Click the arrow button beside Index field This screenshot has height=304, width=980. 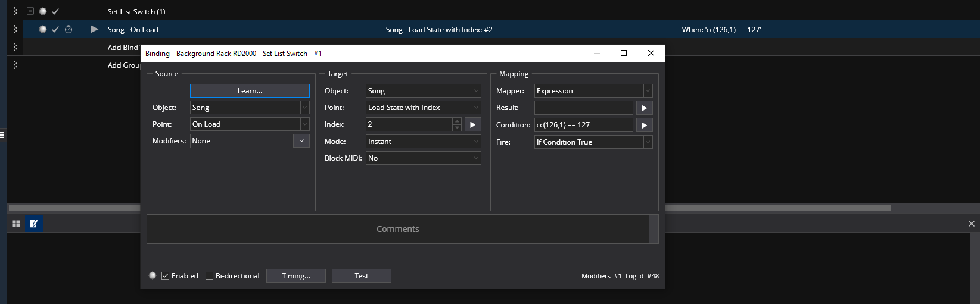472,124
